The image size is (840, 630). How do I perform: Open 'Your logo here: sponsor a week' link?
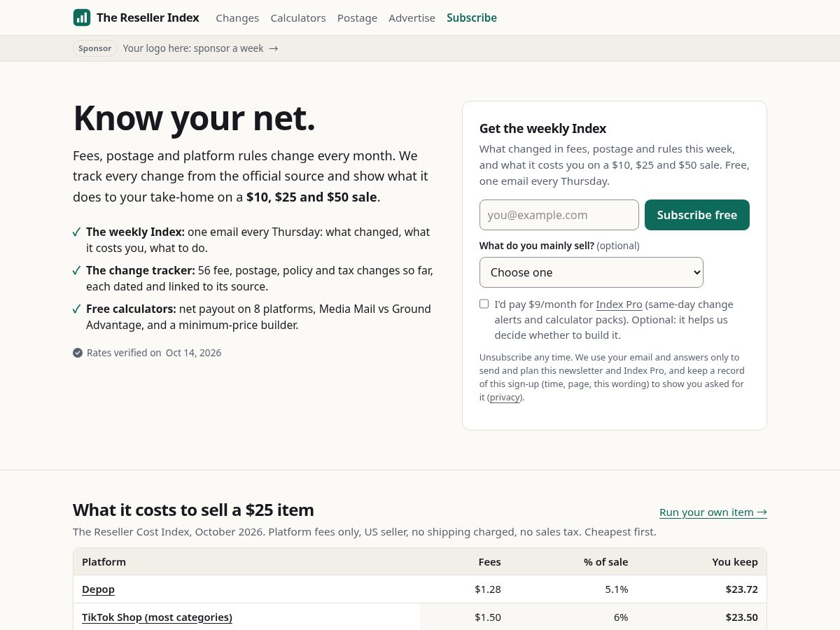coord(200,48)
